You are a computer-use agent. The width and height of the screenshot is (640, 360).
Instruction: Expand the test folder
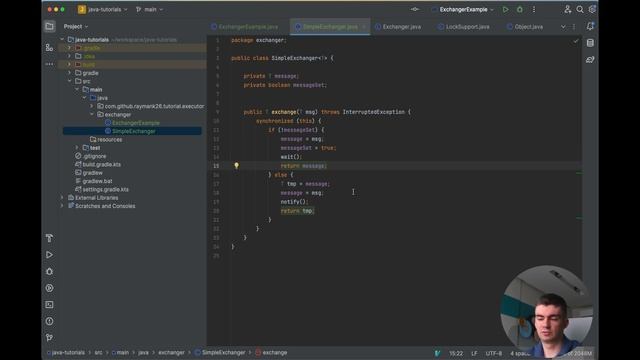77,148
